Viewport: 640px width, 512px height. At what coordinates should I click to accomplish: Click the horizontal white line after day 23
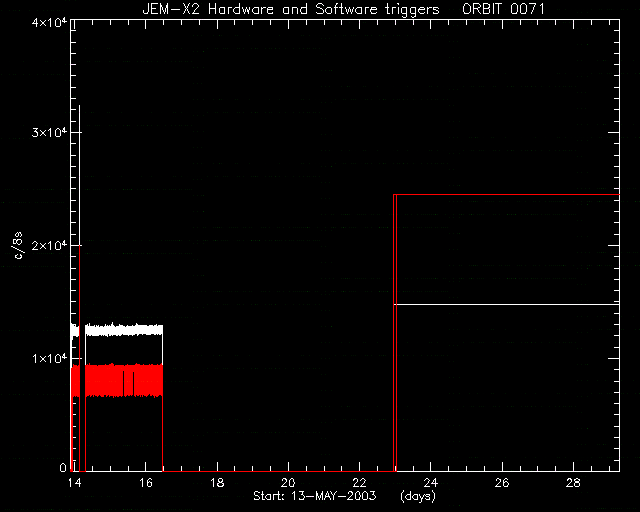(x=507, y=305)
